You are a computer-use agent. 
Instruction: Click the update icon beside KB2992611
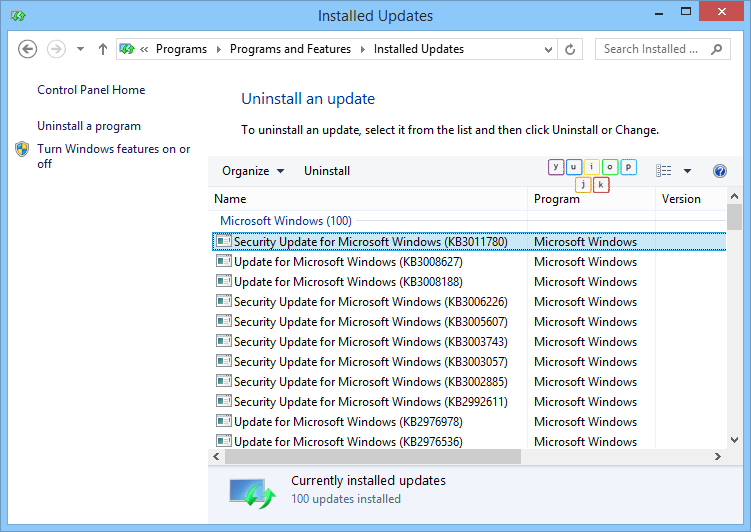224,401
